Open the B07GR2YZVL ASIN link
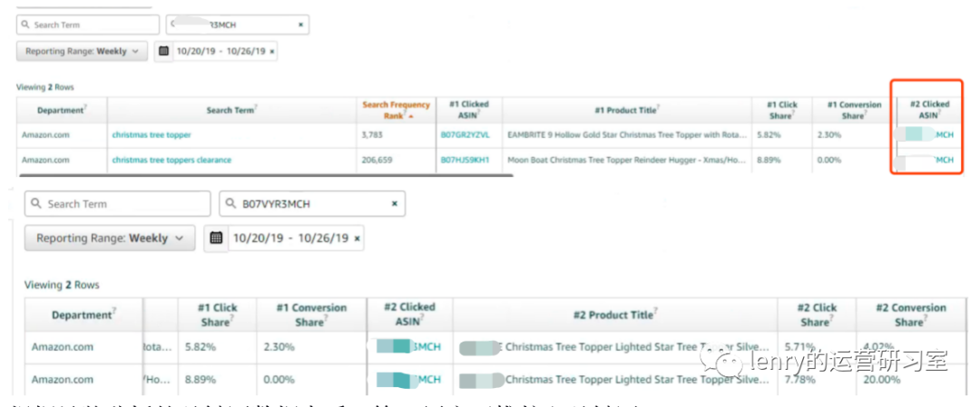Screen dimensions: 980x407 pos(465,134)
